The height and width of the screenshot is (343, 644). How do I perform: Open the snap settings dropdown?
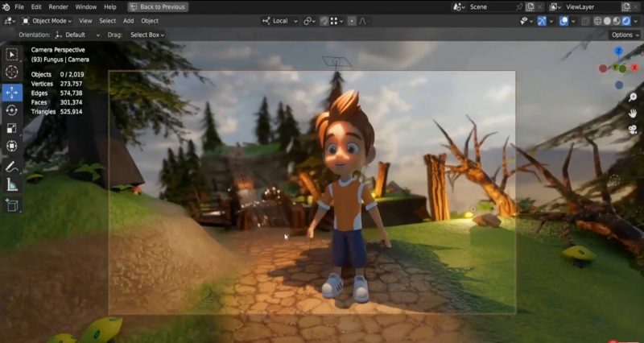(x=336, y=21)
